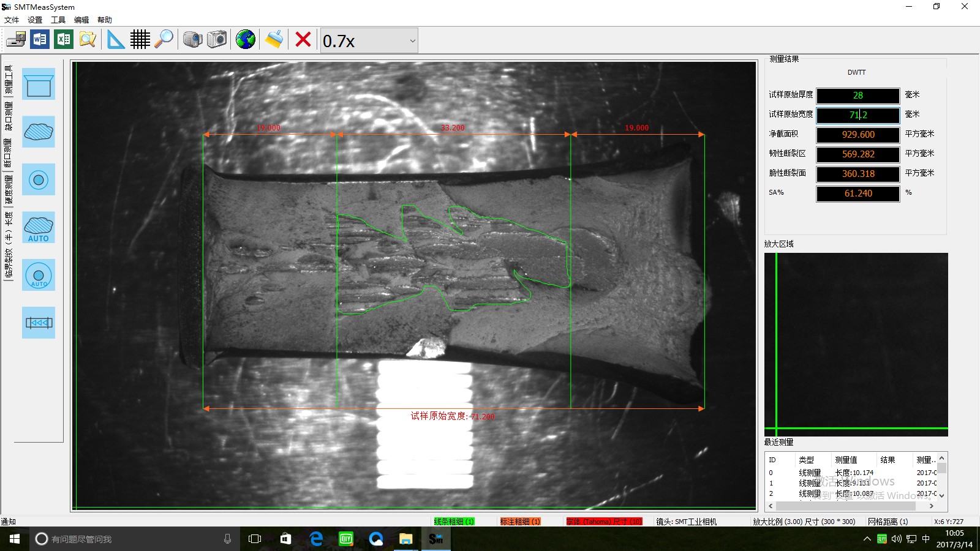Screen dimensions: 980x551
Task: Switch to the 硬度测量 vertical tab
Action: click(x=8, y=189)
